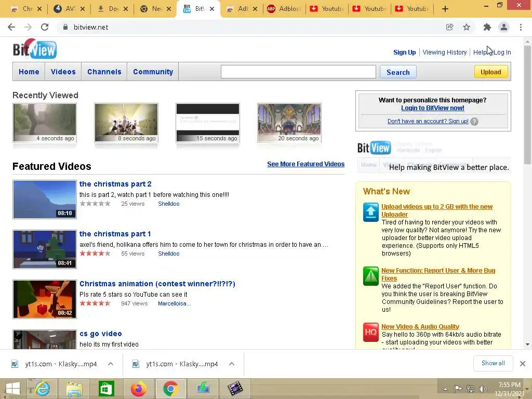This screenshot has width=532, height=399.
Task: Open cs go video title link
Action: coord(100,334)
